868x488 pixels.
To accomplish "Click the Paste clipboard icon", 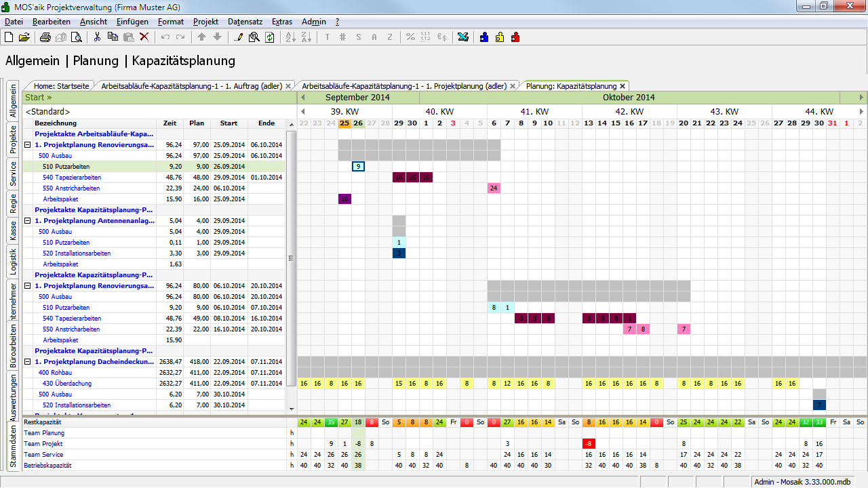I will [128, 37].
